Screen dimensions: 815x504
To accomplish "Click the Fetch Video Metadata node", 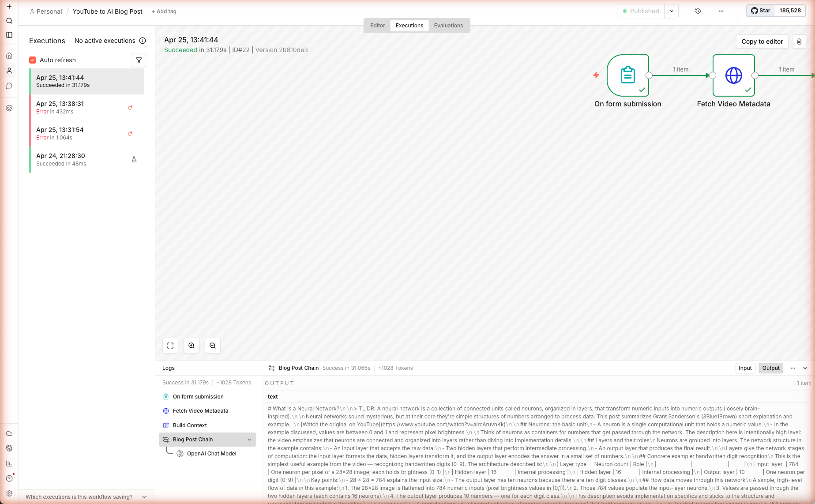I will pos(733,75).
